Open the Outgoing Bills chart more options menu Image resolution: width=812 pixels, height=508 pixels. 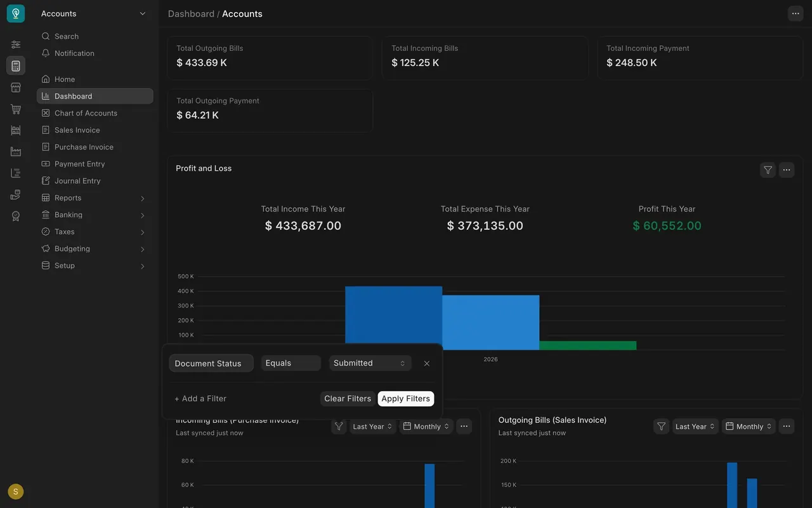pos(787,427)
